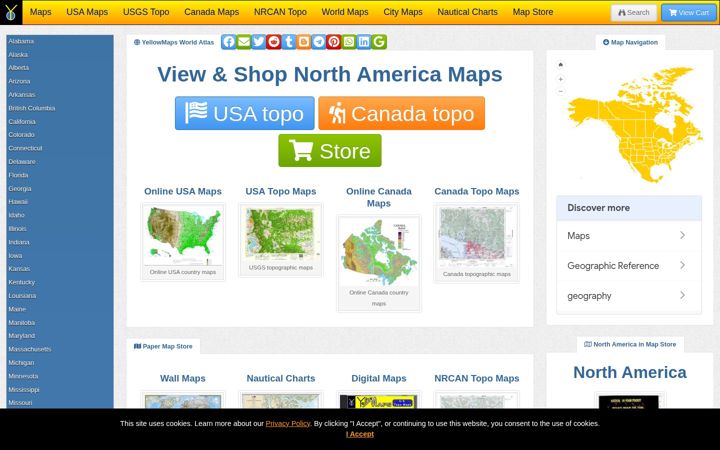Open USA Topo Maps heading link
This screenshot has height=450, width=720.
pos(281,191)
